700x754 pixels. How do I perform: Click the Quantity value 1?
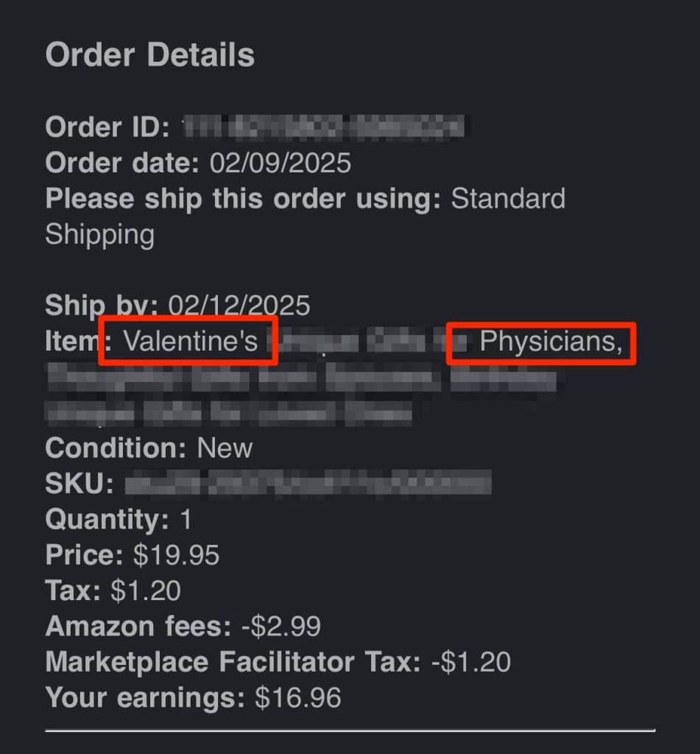(185, 519)
